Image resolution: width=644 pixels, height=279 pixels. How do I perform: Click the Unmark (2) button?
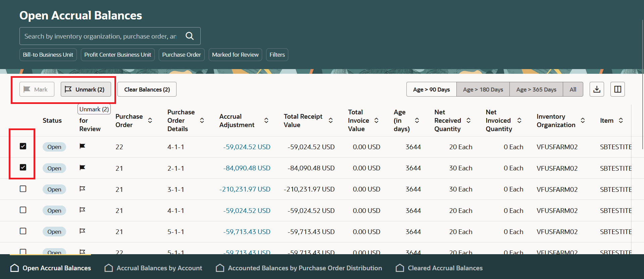pyautogui.click(x=86, y=89)
